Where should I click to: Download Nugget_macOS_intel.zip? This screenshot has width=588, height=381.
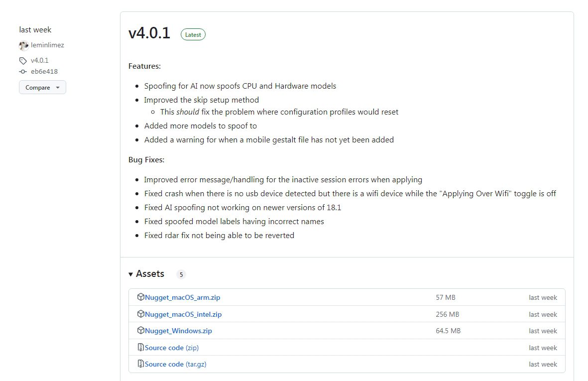coord(183,314)
